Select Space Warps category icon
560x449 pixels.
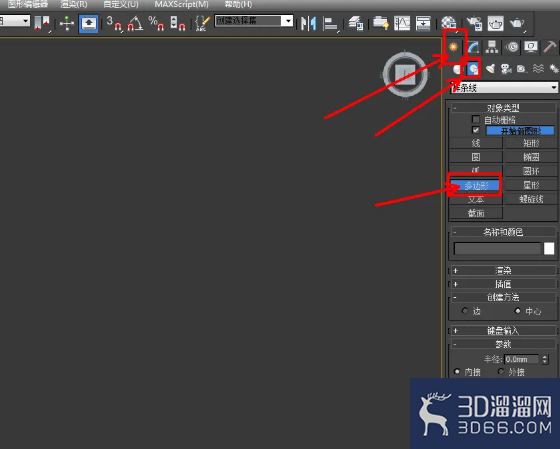[538, 69]
